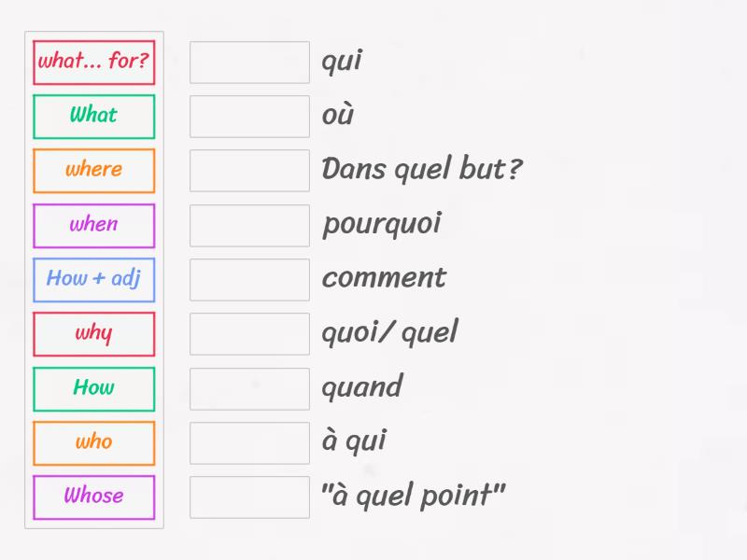Click the answer slot beside "où"

point(249,117)
